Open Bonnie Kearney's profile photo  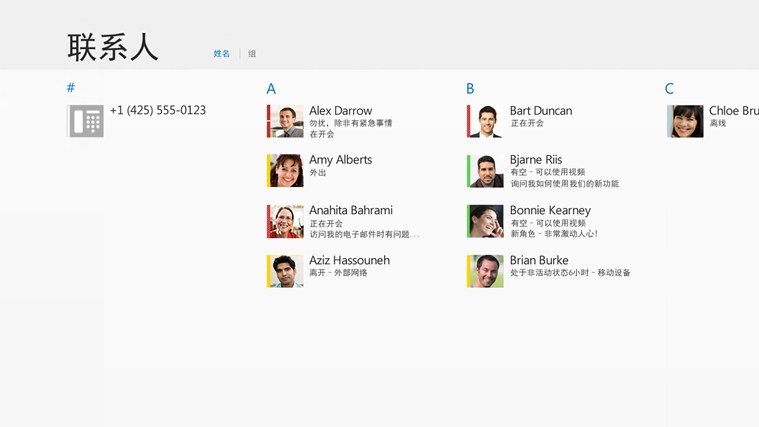pos(486,221)
